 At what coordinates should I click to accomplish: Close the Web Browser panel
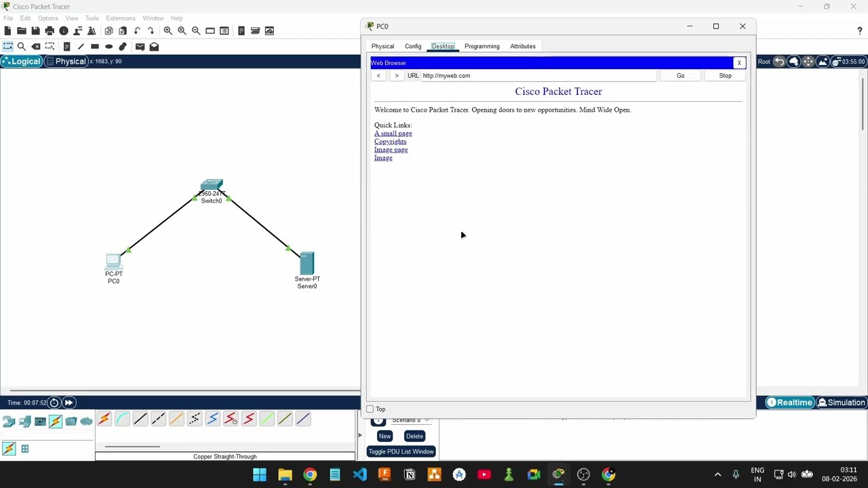tap(739, 63)
